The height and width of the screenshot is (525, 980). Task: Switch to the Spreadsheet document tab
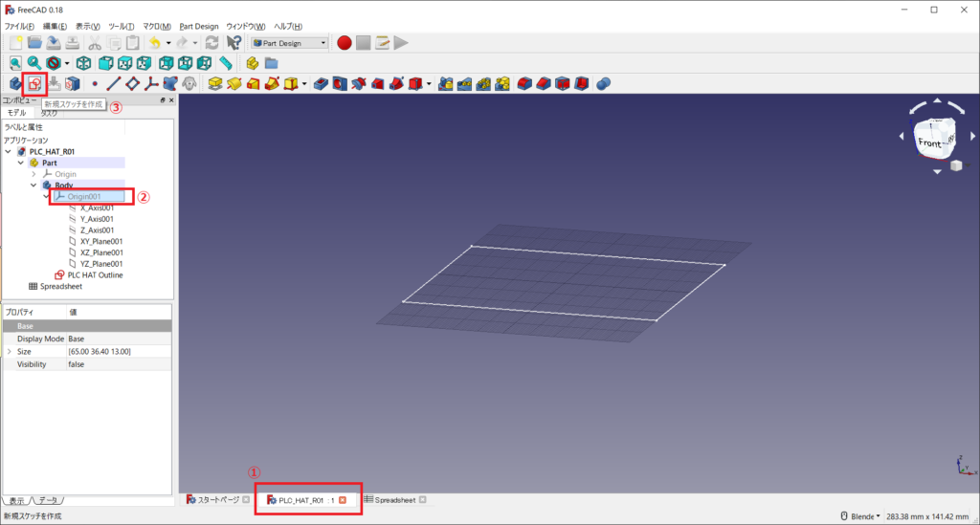(393, 500)
